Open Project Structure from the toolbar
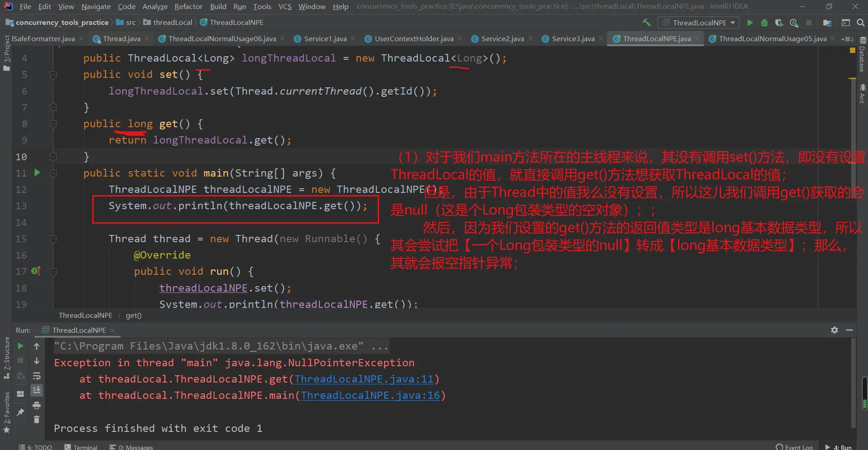 point(827,23)
